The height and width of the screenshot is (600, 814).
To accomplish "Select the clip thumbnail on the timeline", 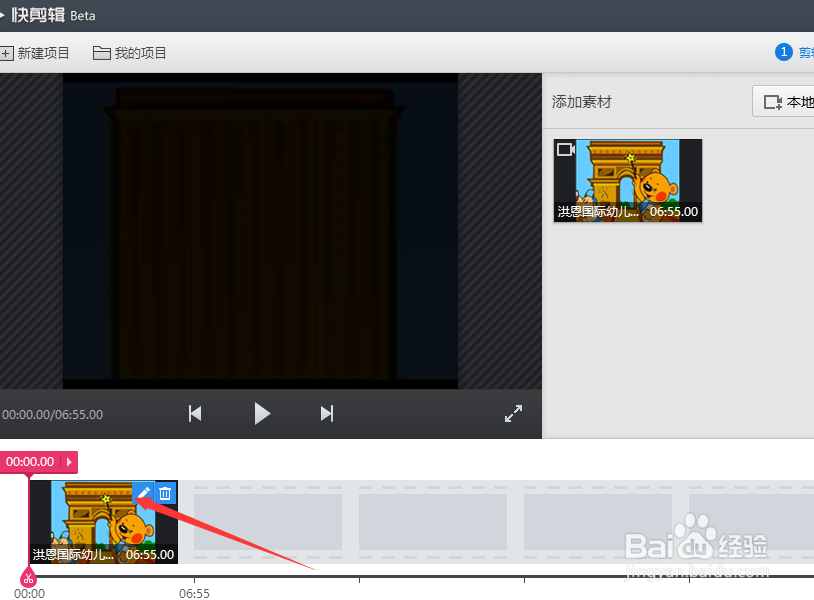I will (x=104, y=522).
